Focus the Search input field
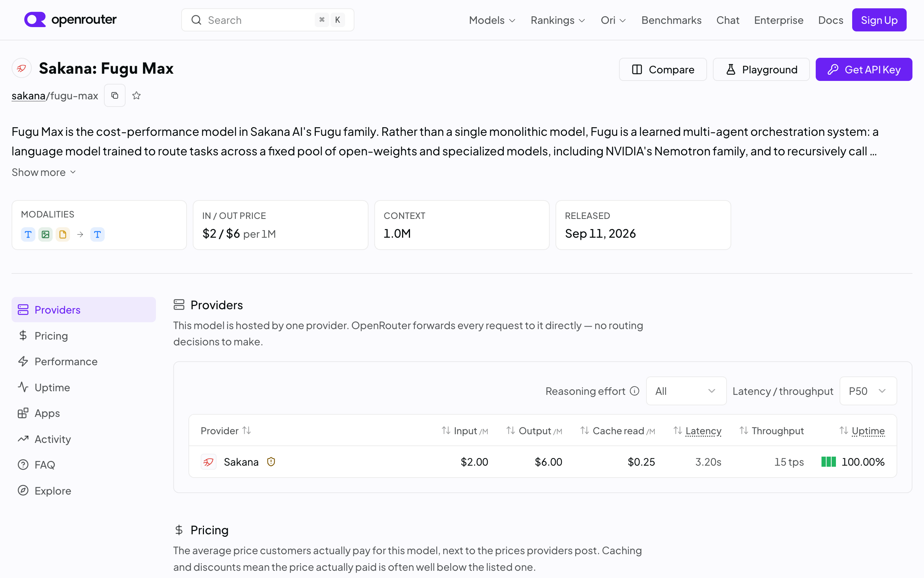Image resolution: width=924 pixels, height=578 pixels. [x=268, y=20]
